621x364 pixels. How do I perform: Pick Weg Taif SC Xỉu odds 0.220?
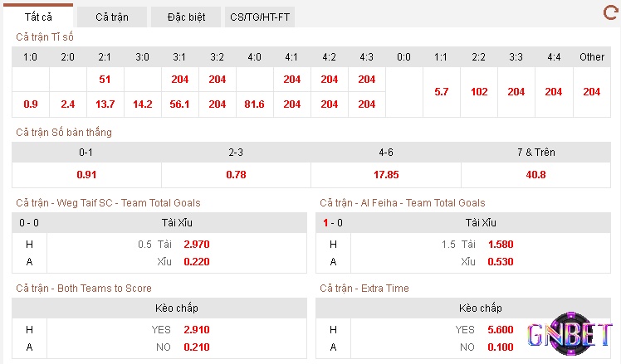coord(197,261)
